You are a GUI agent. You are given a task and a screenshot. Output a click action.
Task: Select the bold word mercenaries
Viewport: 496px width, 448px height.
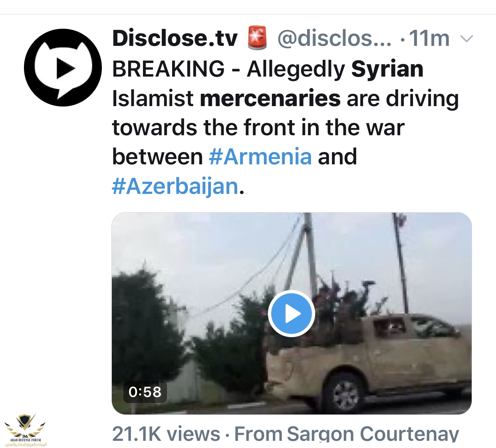coord(270,98)
